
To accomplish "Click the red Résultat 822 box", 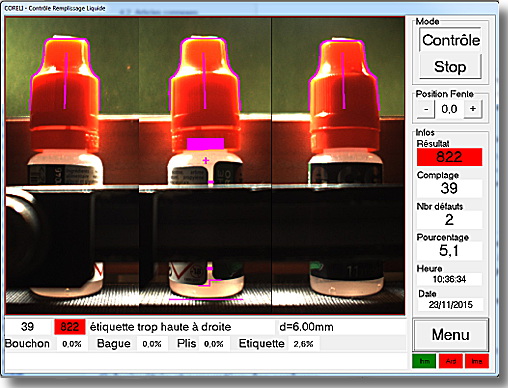I will pos(449,157).
